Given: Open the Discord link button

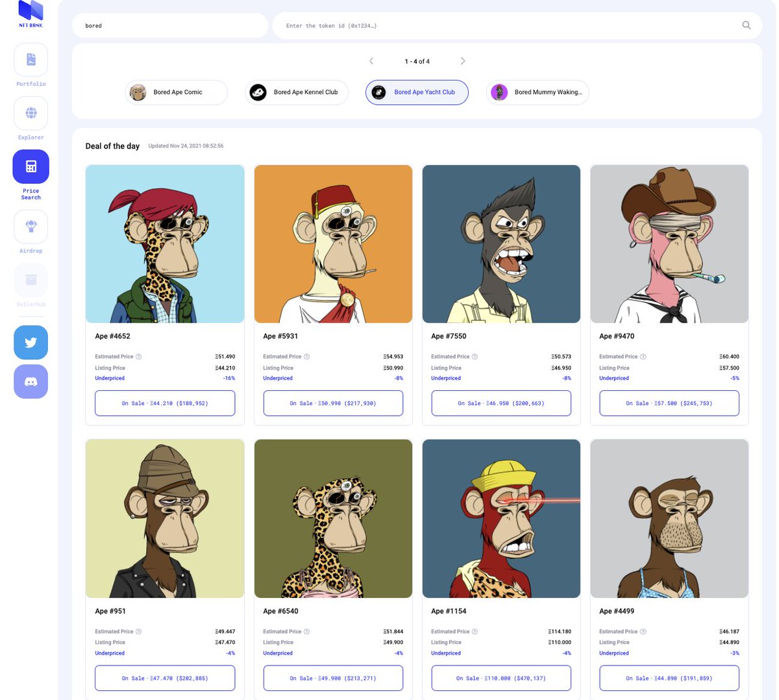Looking at the screenshot, I should (31, 382).
